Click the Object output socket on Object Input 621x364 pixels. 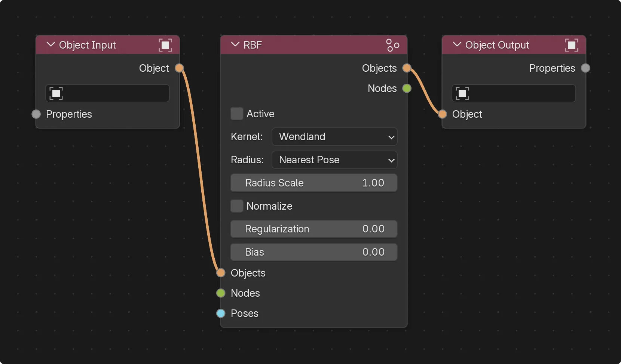click(x=180, y=68)
